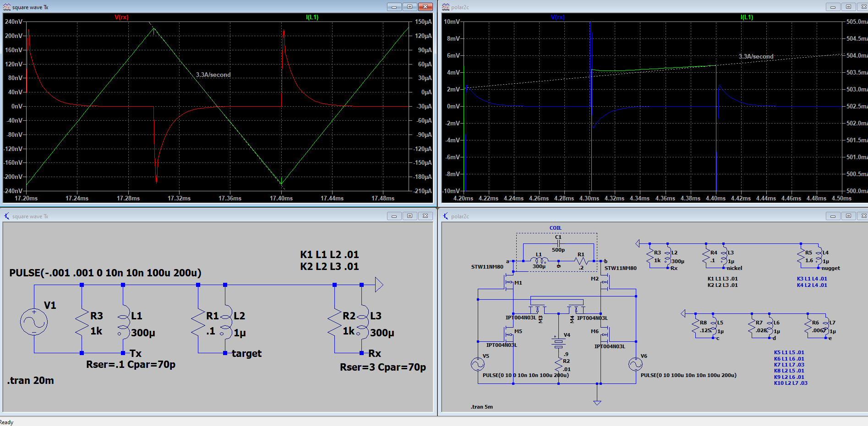Screen dimensions: 868x426
Task: Maximize the polar2c waveform window
Action: 848,7
